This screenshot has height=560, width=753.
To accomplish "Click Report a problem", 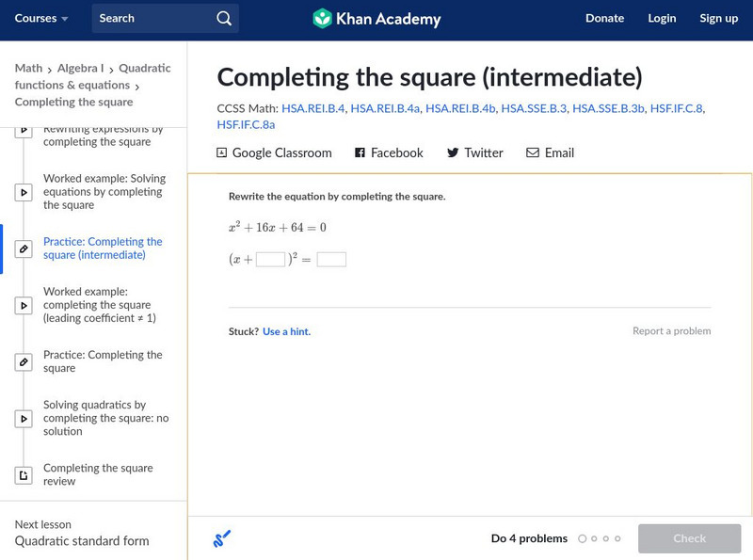I will (671, 331).
